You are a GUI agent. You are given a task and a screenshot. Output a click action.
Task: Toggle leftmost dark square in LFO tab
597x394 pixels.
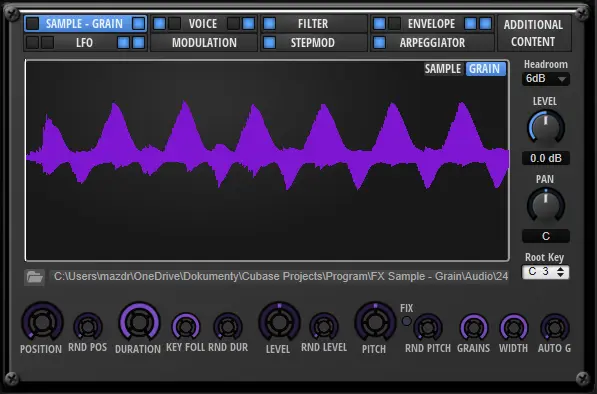click(33, 43)
